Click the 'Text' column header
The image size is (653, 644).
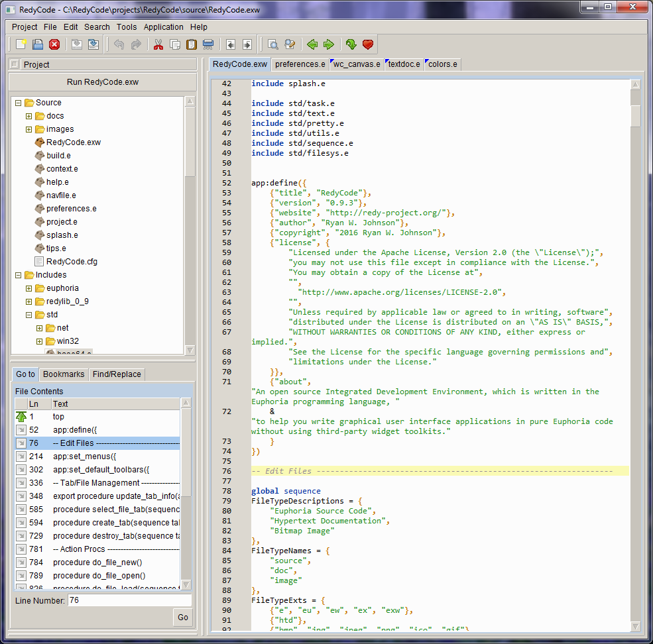[116, 403]
